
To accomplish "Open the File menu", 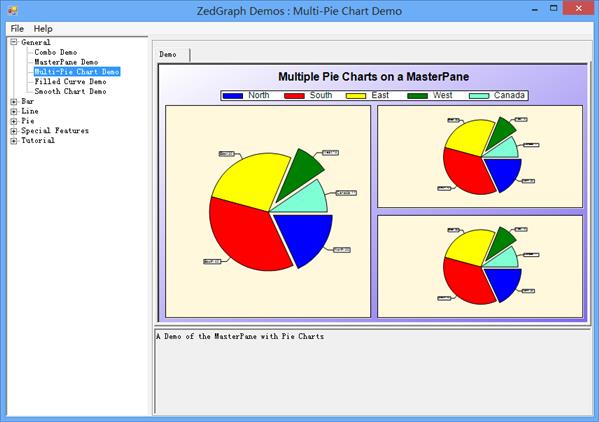I will (17, 29).
